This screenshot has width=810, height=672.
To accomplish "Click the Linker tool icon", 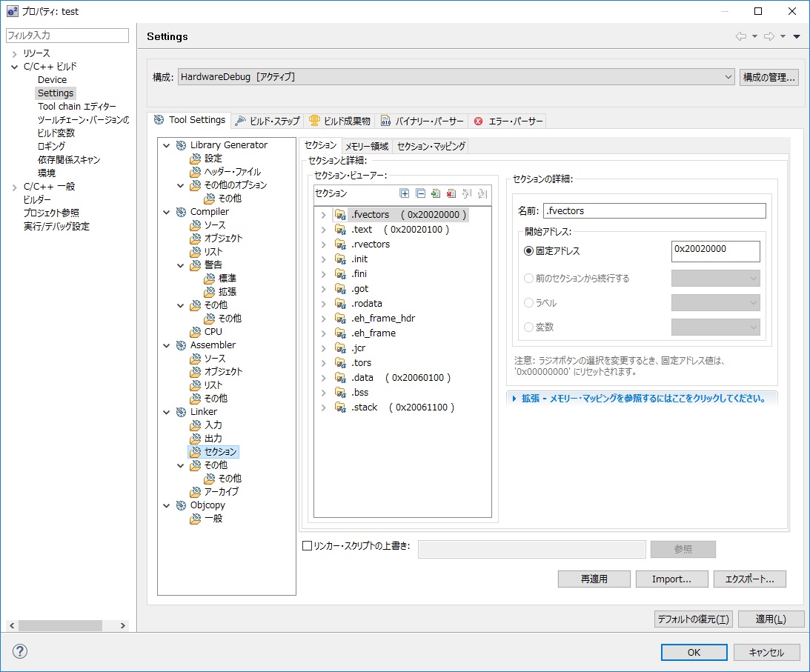I will 181,412.
